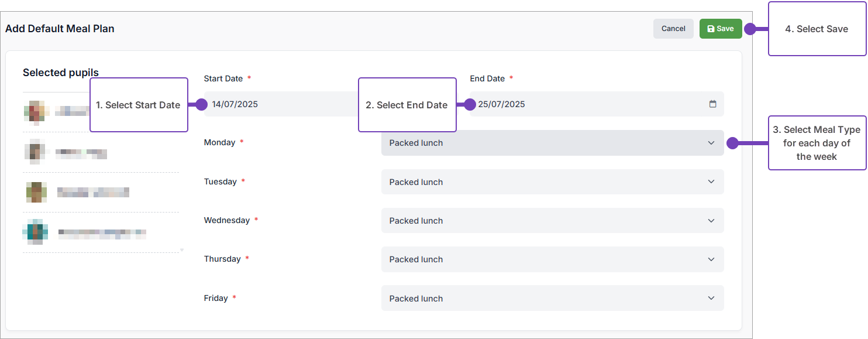Click the fourth selected pupil's avatar
This screenshot has height=339, width=868.
(35, 232)
